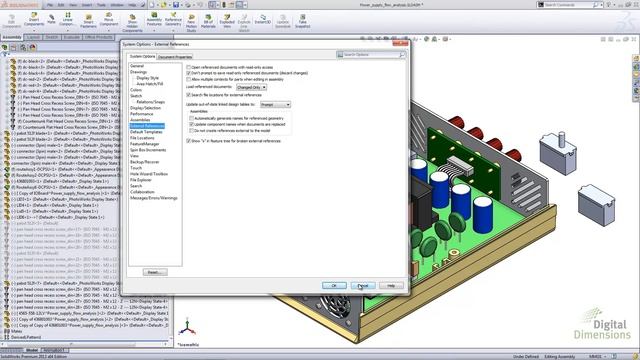Viewport: 640px width, 360px height.
Task: Expand Assembly Features dropdown arrow
Action: tap(154, 30)
